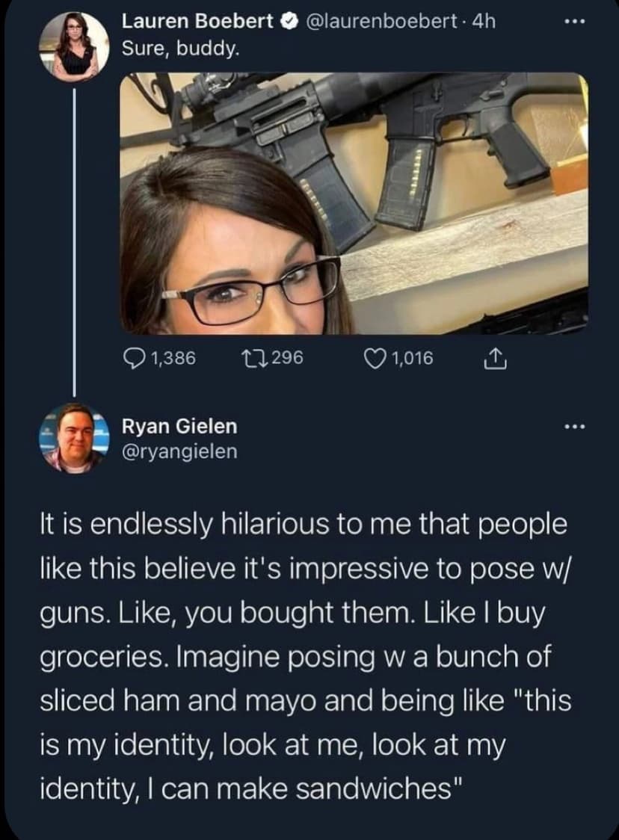The width and height of the screenshot is (619, 840).
Task: Click the Ryan Gielen display name
Action: tap(179, 426)
